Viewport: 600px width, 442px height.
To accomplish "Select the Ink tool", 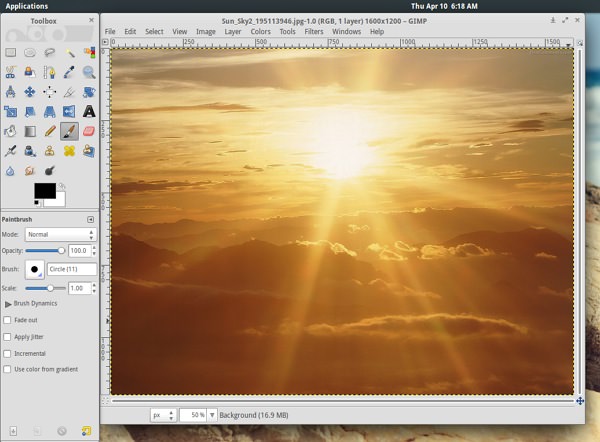I will 30,151.
